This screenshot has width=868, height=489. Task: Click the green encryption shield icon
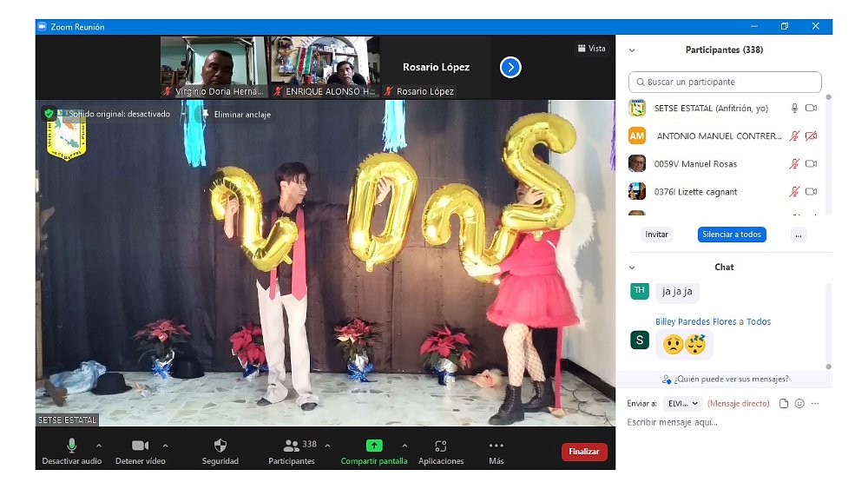(x=49, y=114)
